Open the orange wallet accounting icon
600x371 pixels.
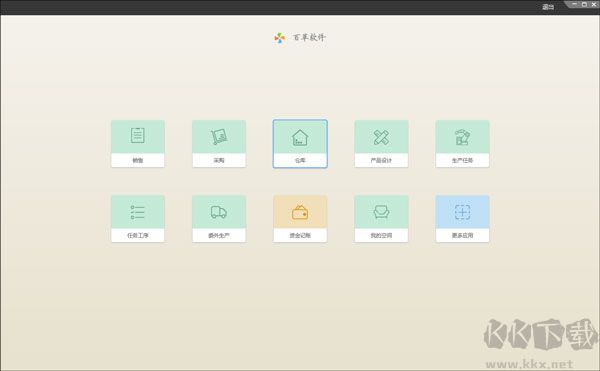click(300, 212)
